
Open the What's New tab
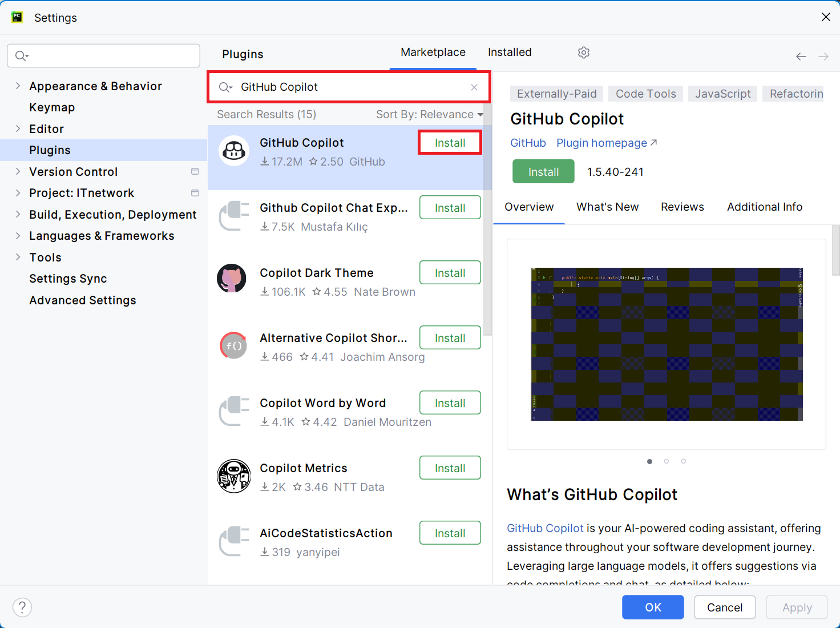[x=607, y=207]
